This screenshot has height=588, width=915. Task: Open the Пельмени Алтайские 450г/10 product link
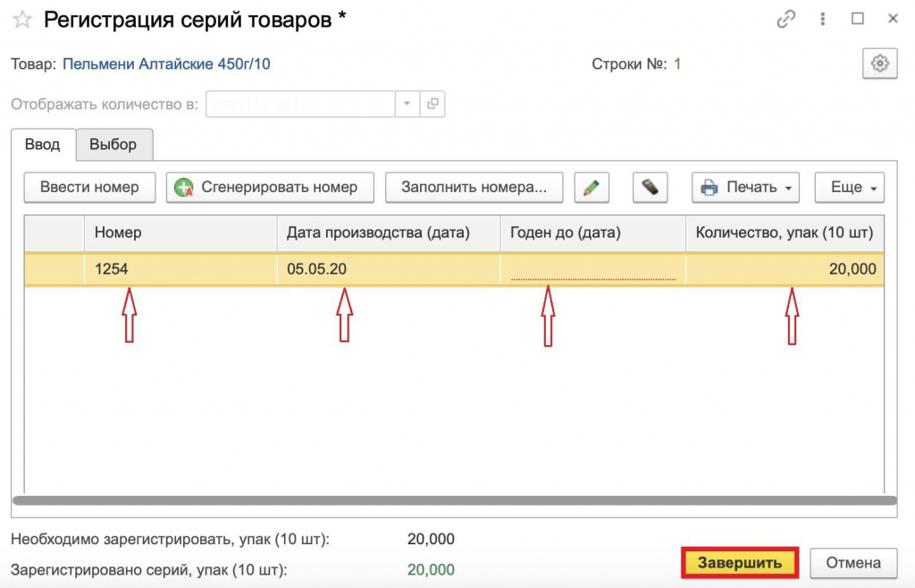pos(166,63)
